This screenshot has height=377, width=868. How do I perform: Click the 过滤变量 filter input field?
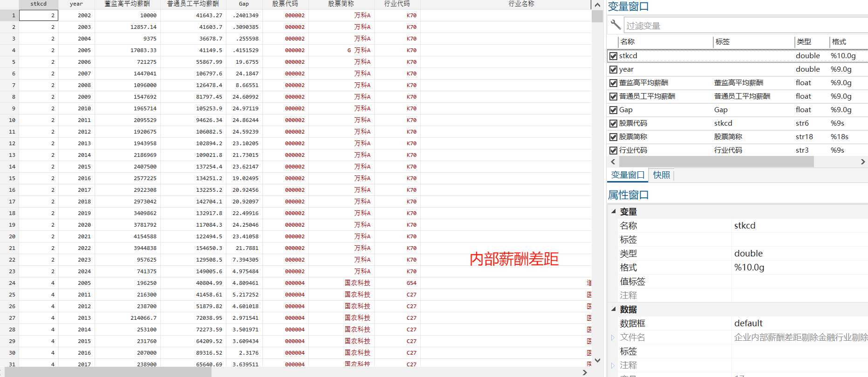(745, 26)
